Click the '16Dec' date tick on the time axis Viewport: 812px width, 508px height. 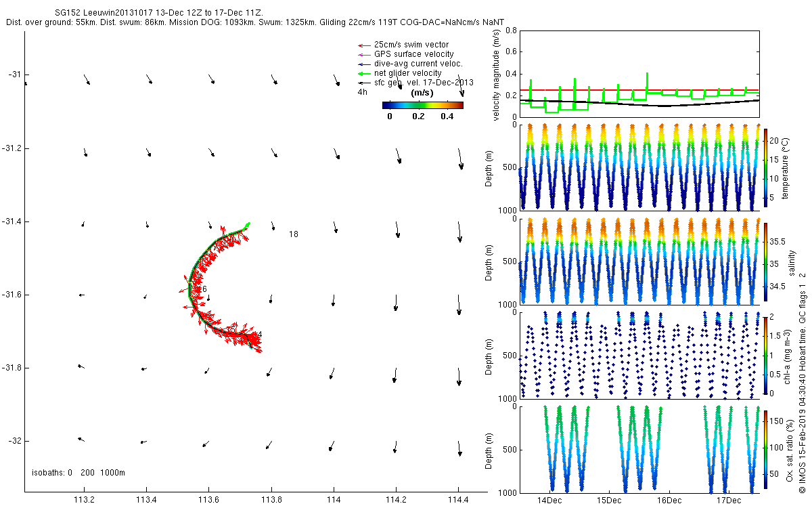coord(669,500)
